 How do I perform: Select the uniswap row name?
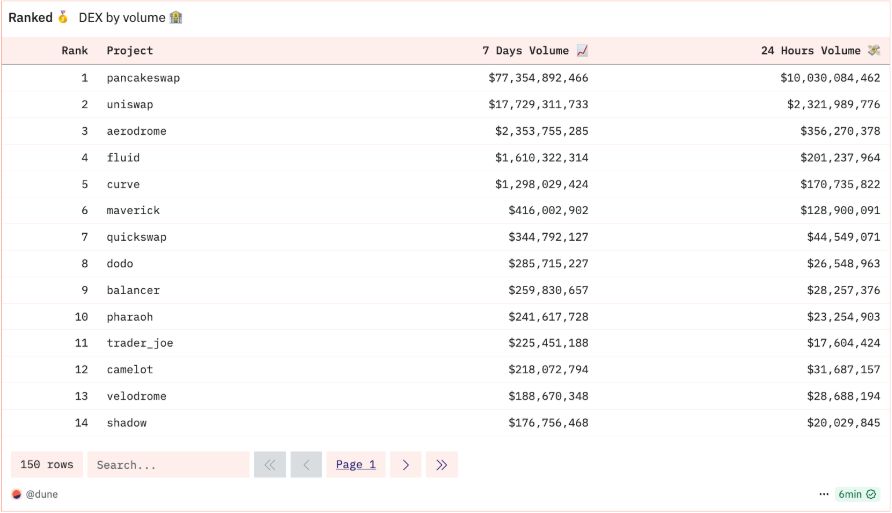(x=130, y=105)
